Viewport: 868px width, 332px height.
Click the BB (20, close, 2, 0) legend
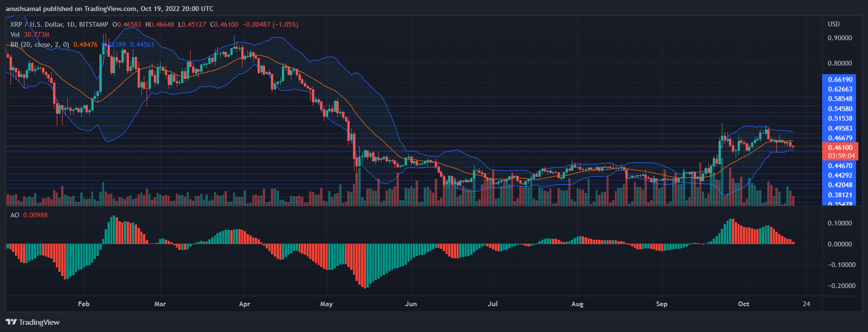40,44
